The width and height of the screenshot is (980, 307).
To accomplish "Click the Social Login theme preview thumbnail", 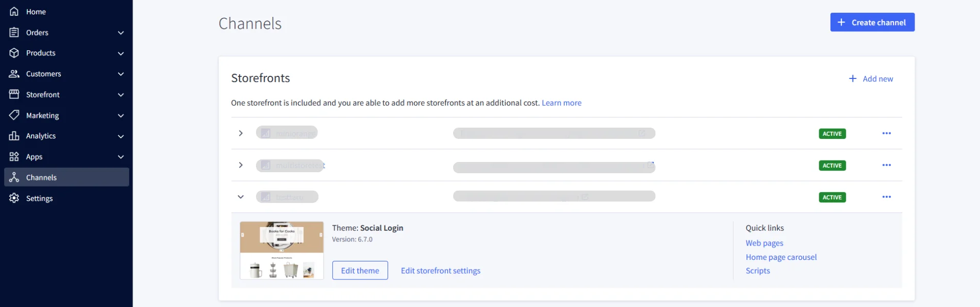I will pos(282,250).
